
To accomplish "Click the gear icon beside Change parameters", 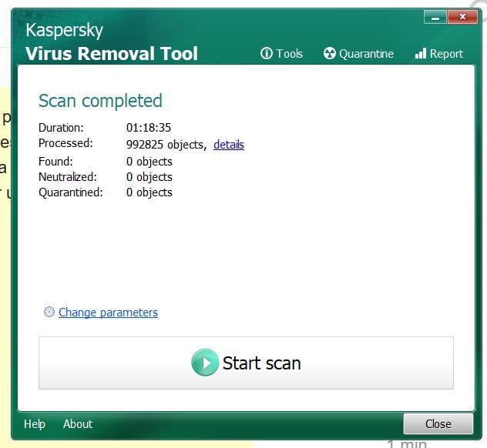I will coord(49,313).
